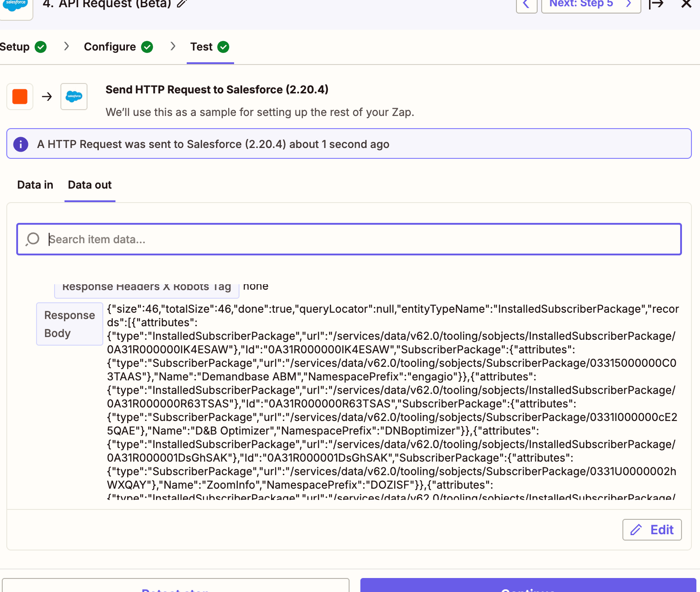Click the orange trigger app icon
This screenshot has width=700, height=592.
point(20,97)
